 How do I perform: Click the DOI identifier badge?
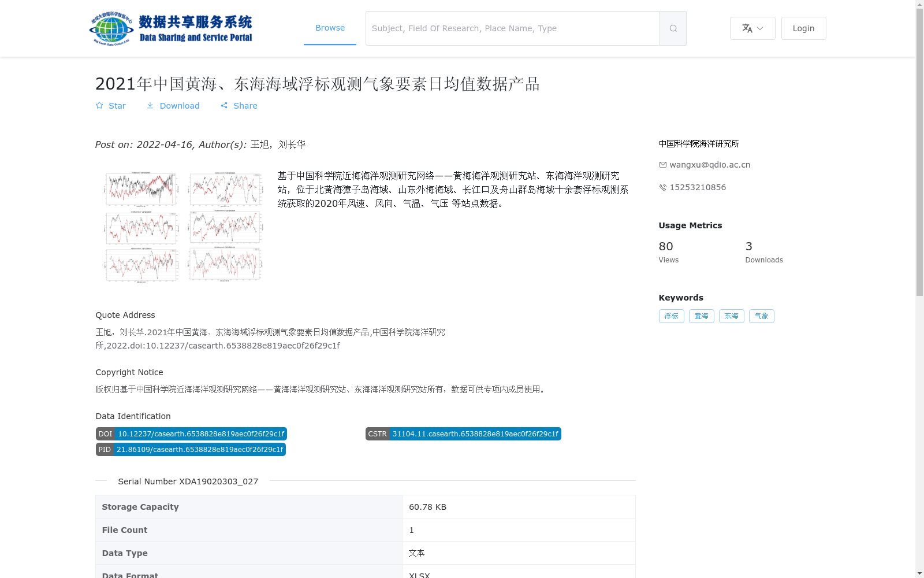[191, 434]
